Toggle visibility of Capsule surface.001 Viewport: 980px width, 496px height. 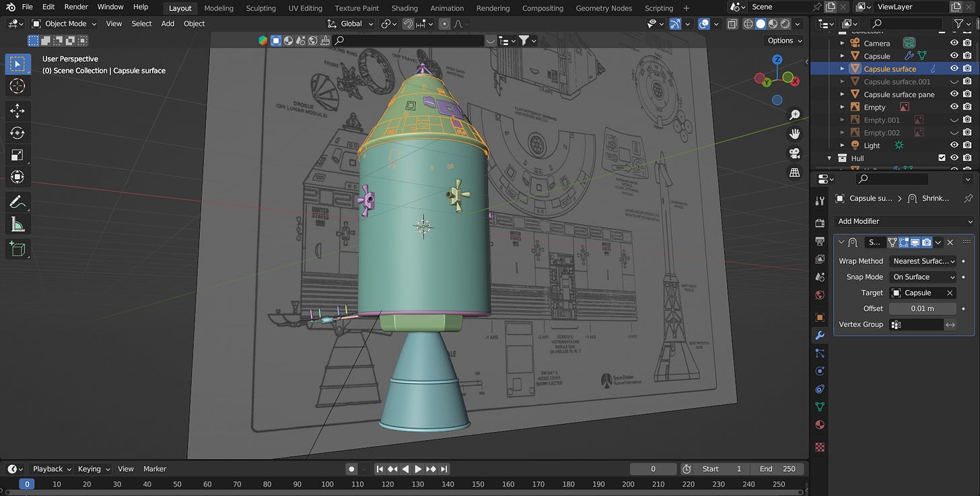point(954,81)
